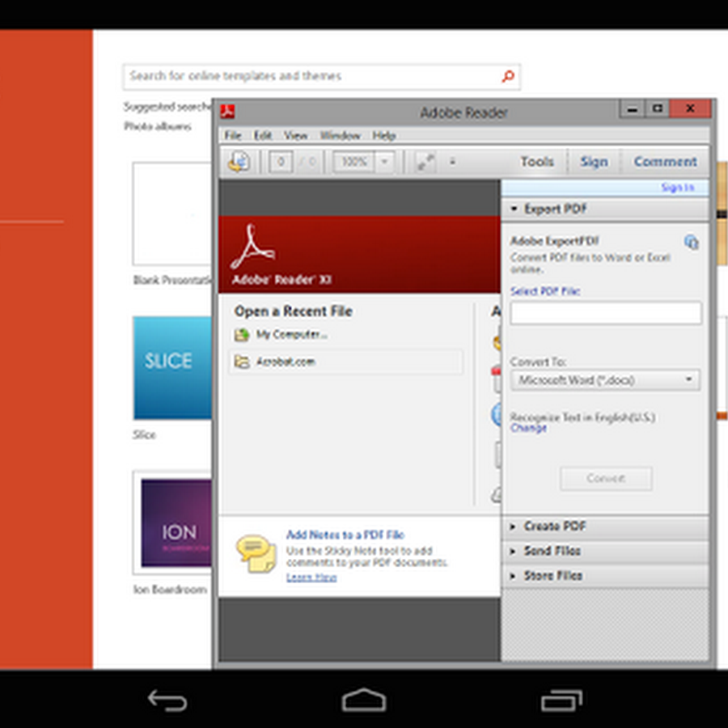
Task: Open the Convert To format dropdown
Action: (x=605, y=380)
